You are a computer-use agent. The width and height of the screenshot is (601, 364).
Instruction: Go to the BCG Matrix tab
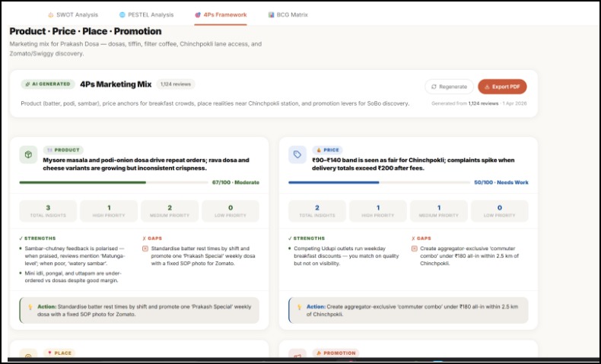(288, 15)
